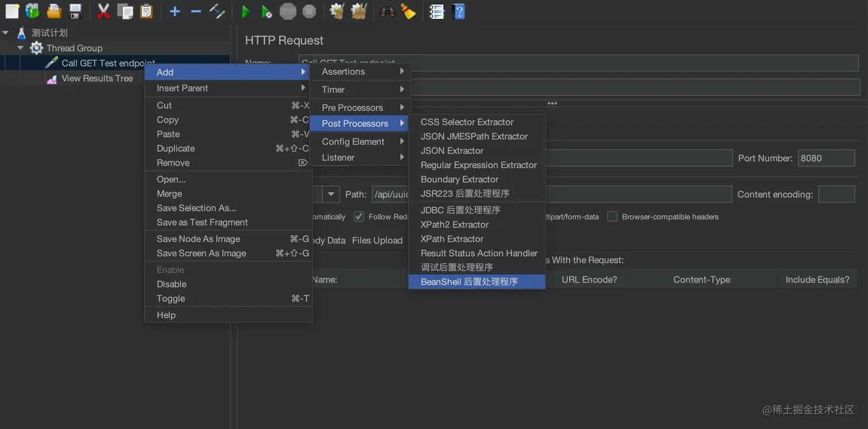Add a JSON JMESPath Extractor

coord(476,136)
